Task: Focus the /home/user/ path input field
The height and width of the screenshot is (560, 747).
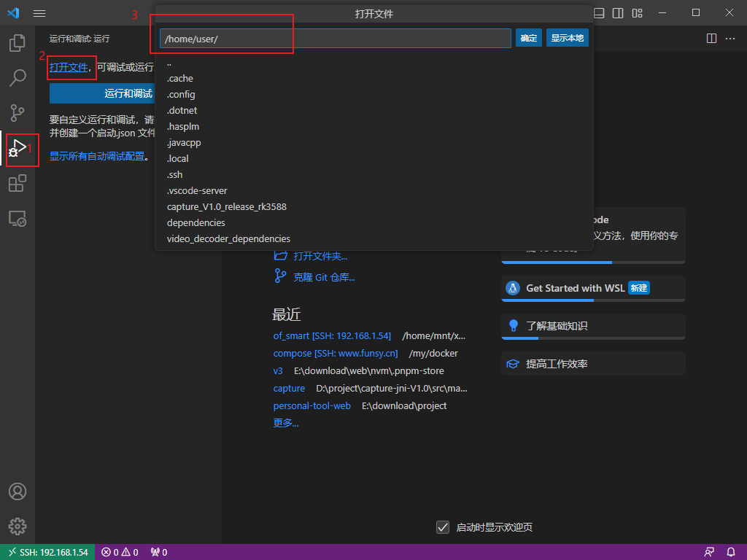Action: (x=336, y=39)
